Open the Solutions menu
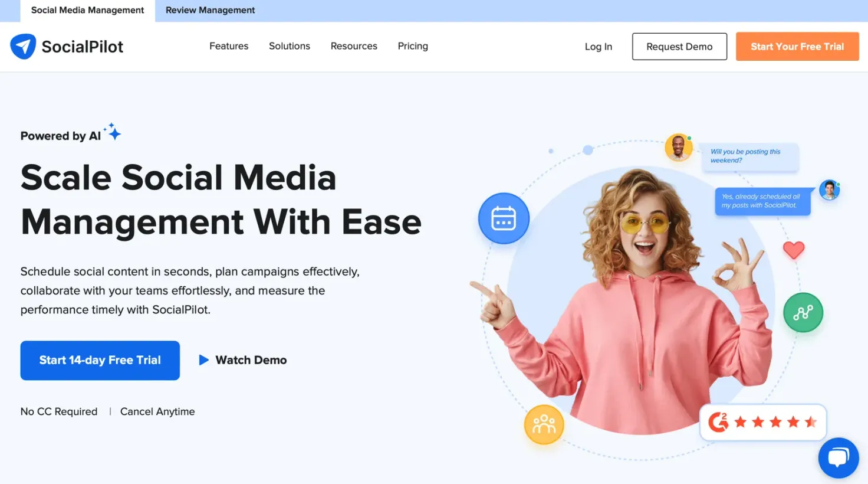868x484 pixels. (290, 46)
